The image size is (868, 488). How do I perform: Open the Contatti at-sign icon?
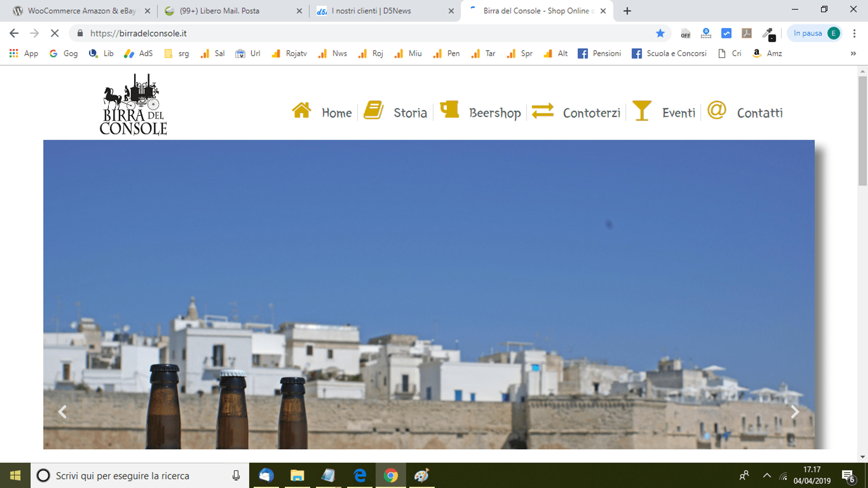[x=716, y=110]
